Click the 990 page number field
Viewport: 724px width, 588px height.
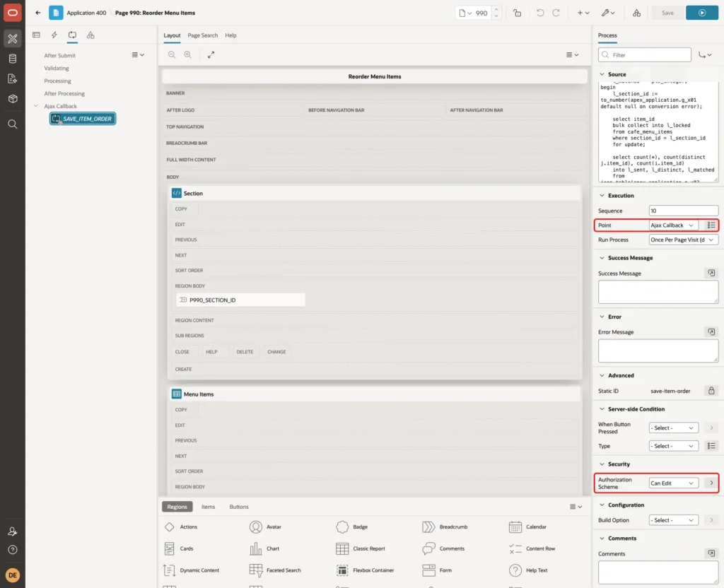[481, 13]
